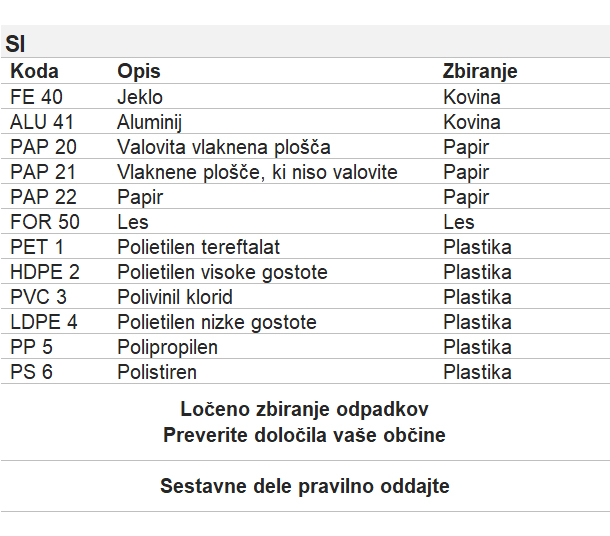Select the Zbiranje column header
This screenshot has height=536, width=610.
(480, 72)
